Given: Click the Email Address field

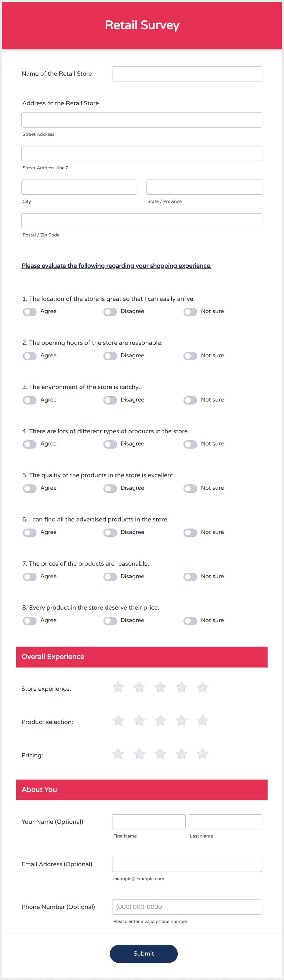Looking at the screenshot, I should [x=187, y=864].
